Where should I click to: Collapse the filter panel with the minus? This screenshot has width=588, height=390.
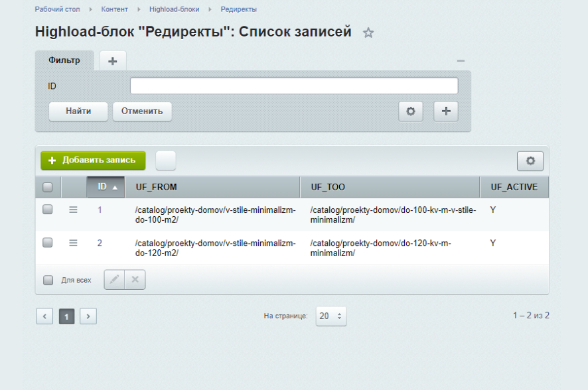click(461, 60)
